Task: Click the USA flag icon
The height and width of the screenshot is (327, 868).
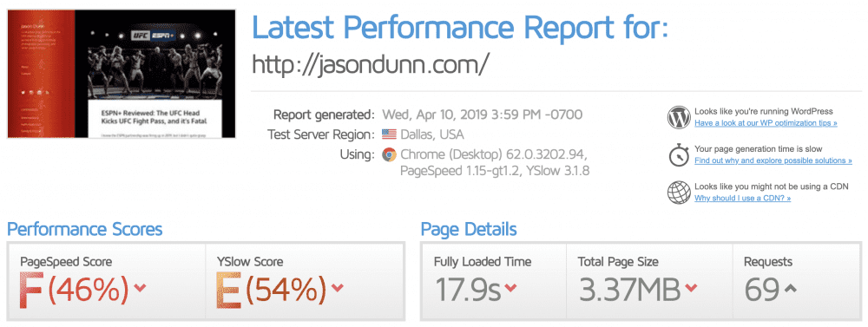Action: (389, 134)
